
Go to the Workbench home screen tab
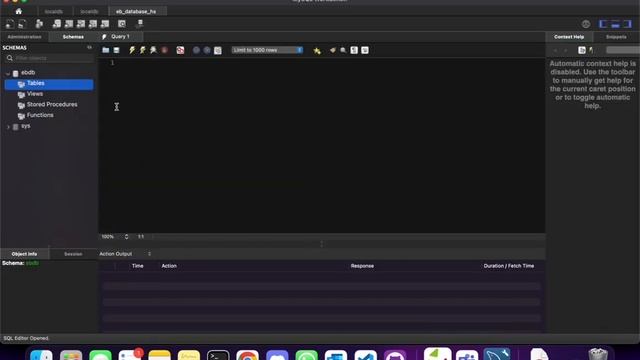(19, 11)
